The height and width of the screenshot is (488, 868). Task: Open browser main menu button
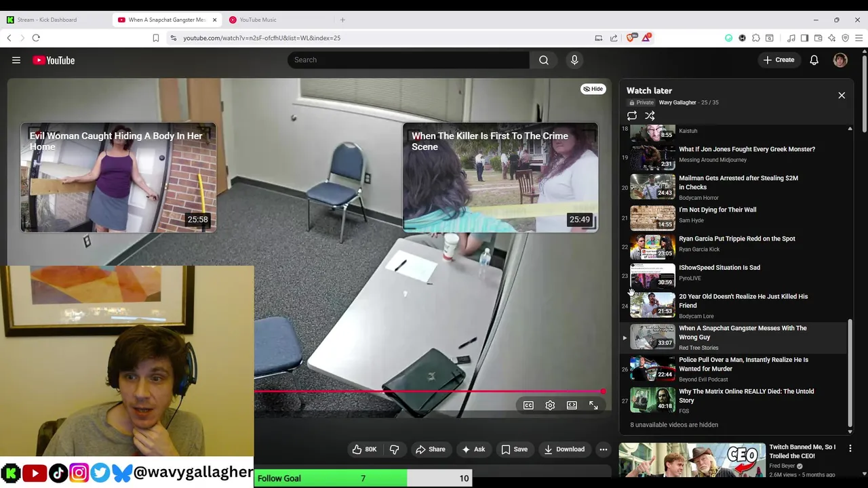(859, 38)
